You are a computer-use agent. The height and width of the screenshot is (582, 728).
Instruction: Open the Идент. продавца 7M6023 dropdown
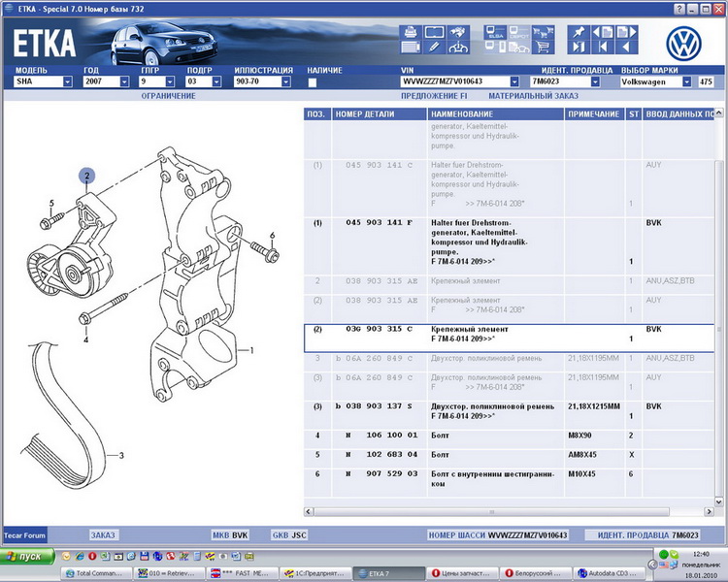click(595, 81)
